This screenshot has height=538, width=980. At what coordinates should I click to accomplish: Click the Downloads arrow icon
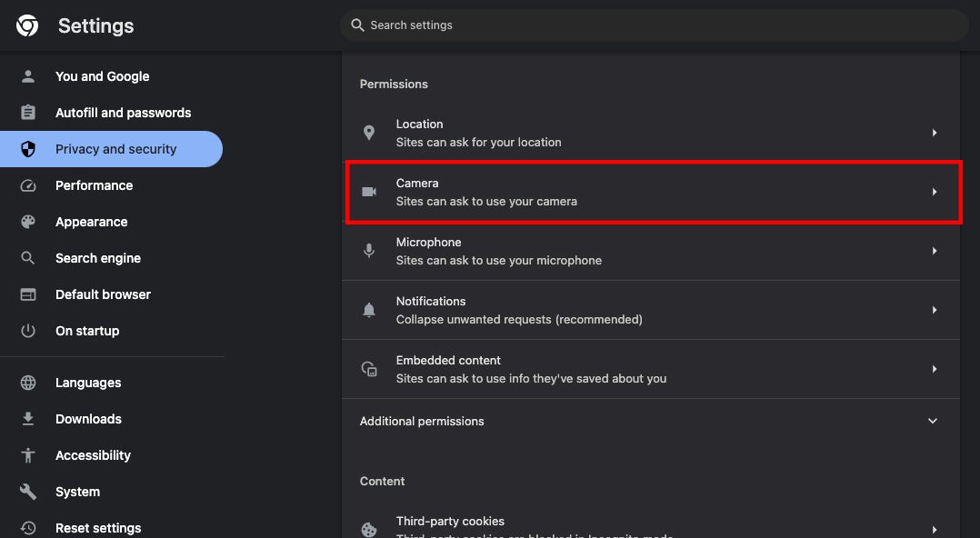[28, 419]
